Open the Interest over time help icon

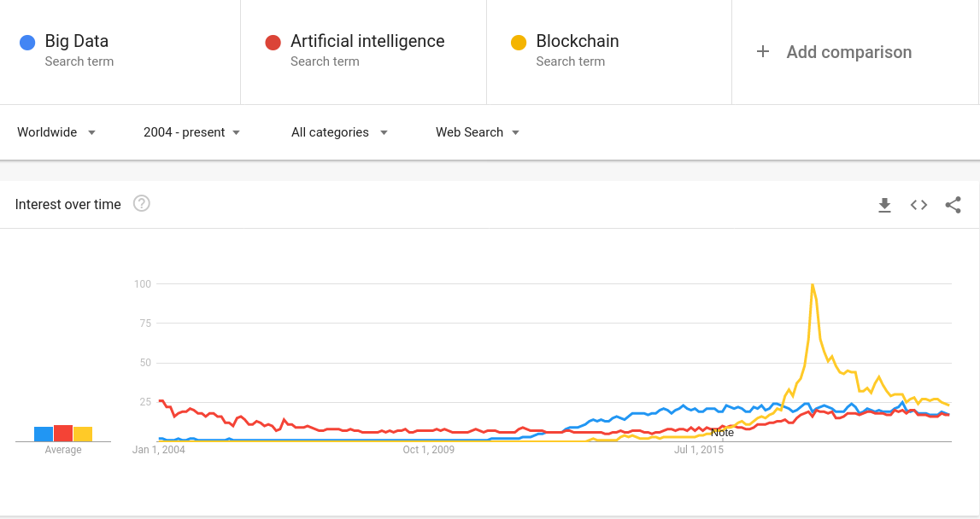pyautogui.click(x=142, y=204)
